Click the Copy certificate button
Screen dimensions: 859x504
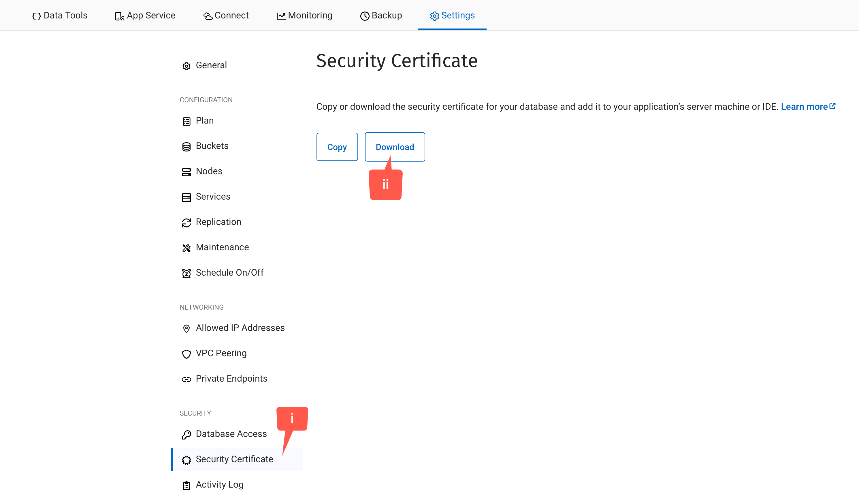click(x=337, y=146)
